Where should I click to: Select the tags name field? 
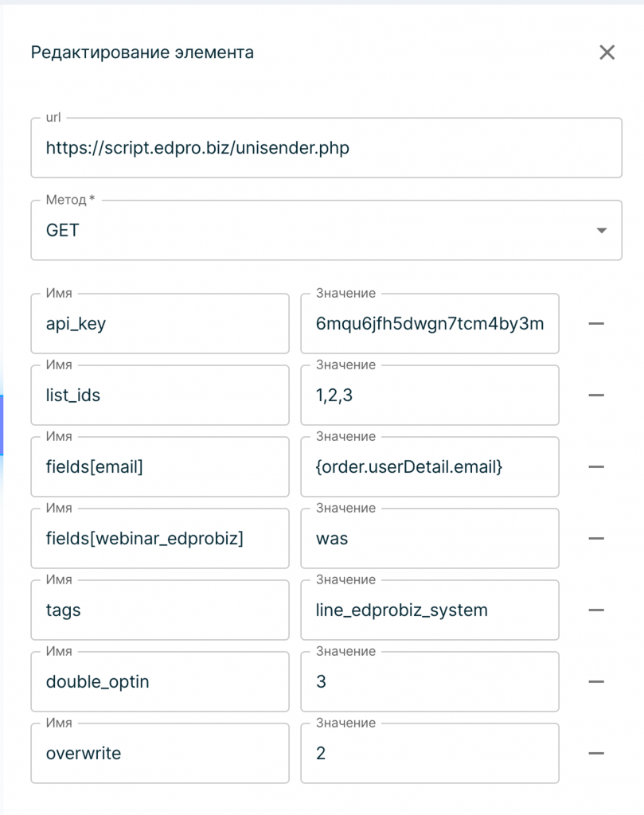(x=160, y=610)
